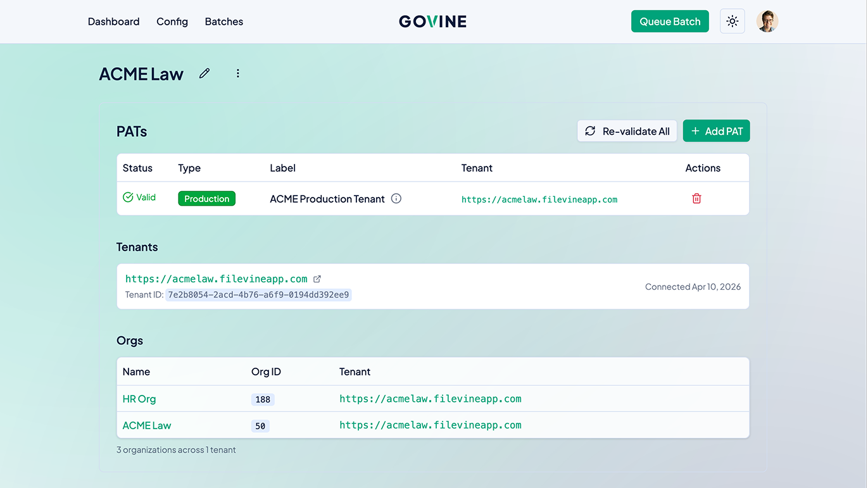
Task: Open the three-dot options menu beside ACME Law
Action: [238, 73]
